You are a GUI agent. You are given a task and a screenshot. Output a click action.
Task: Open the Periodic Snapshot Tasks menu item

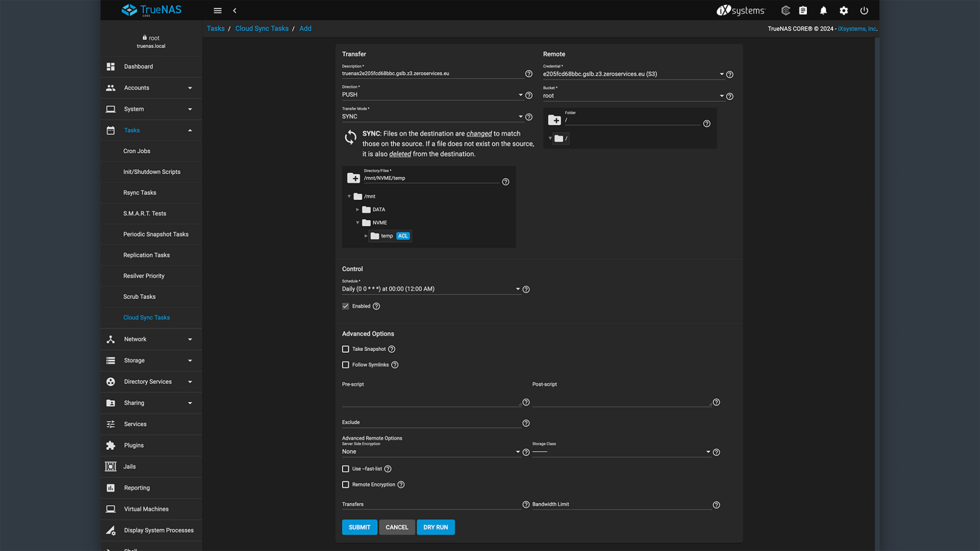pos(157,234)
